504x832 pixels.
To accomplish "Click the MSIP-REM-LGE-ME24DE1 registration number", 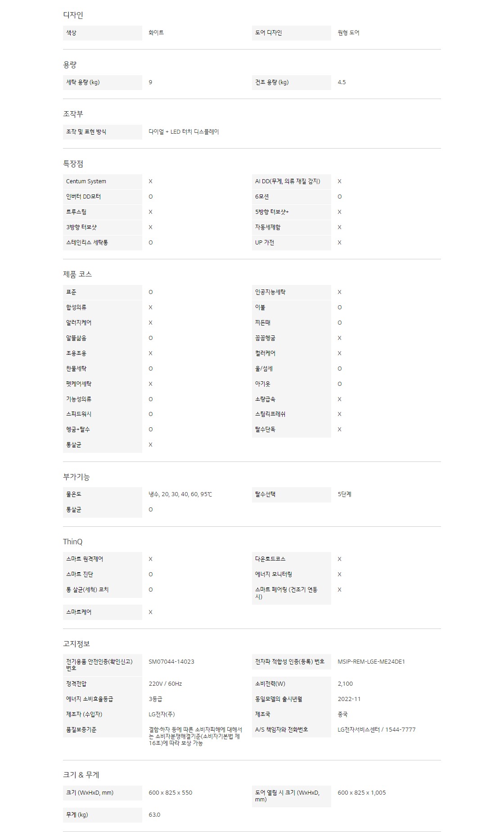I will pos(371,662).
